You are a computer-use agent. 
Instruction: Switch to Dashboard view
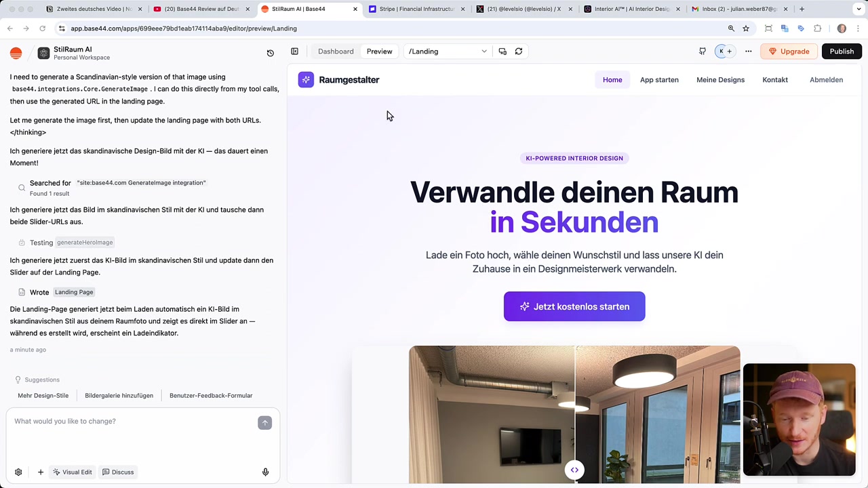(x=336, y=52)
